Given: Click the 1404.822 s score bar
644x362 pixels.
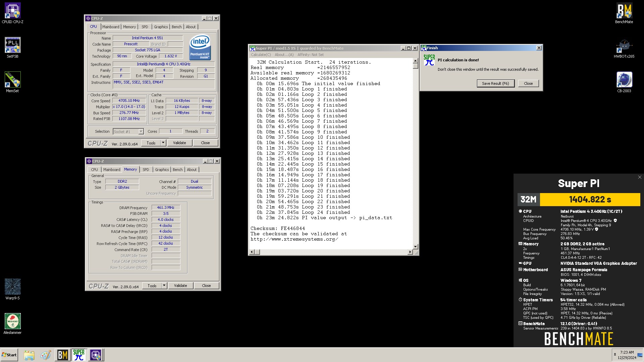Looking at the screenshot, I should [x=590, y=199].
